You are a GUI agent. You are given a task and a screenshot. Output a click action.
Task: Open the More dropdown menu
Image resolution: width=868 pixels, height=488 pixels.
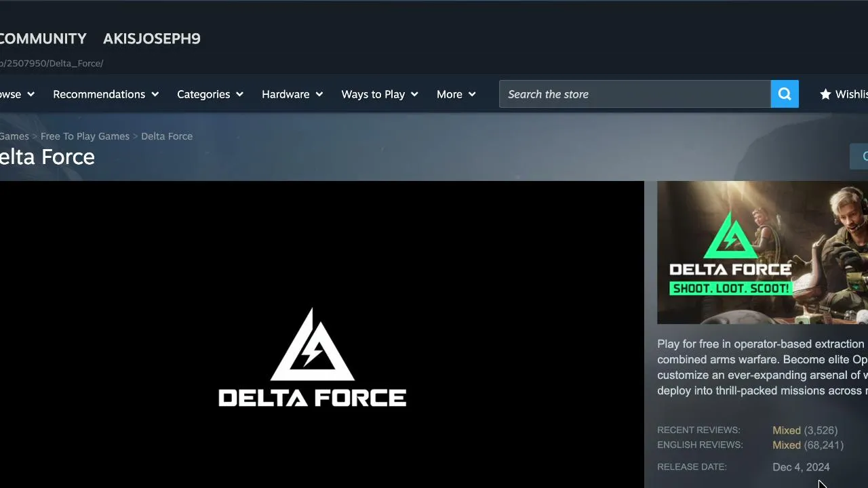click(x=456, y=94)
